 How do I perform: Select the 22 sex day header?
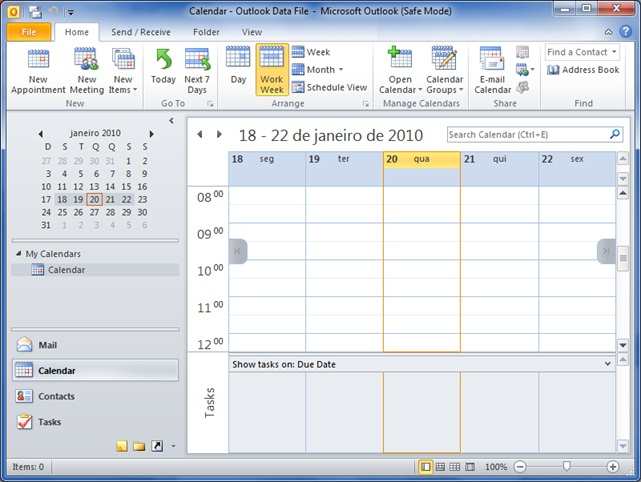(x=577, y=159)
